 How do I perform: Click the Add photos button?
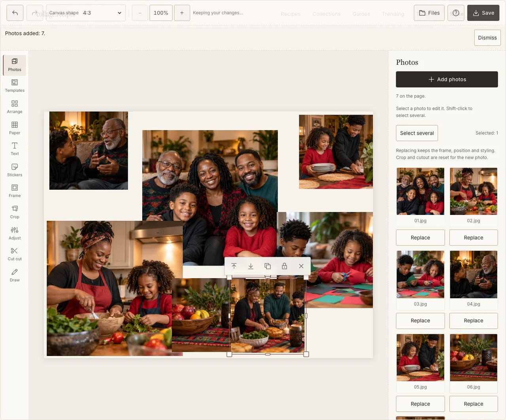click(x=447, y=79)
